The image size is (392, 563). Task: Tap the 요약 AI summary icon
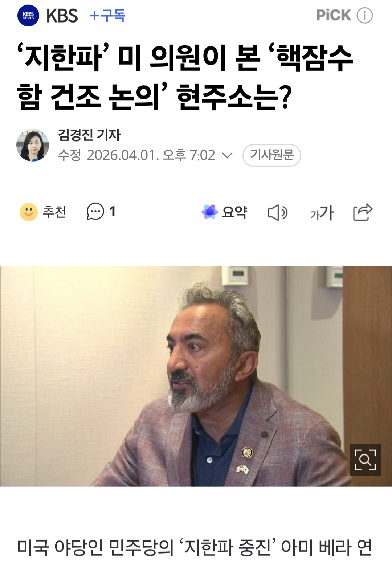209,212
